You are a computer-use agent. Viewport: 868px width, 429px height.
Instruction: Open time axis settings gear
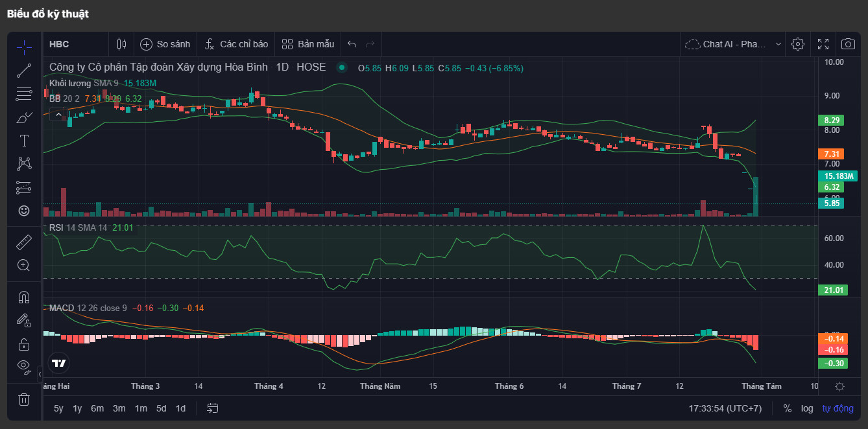[x=839, y=386]
